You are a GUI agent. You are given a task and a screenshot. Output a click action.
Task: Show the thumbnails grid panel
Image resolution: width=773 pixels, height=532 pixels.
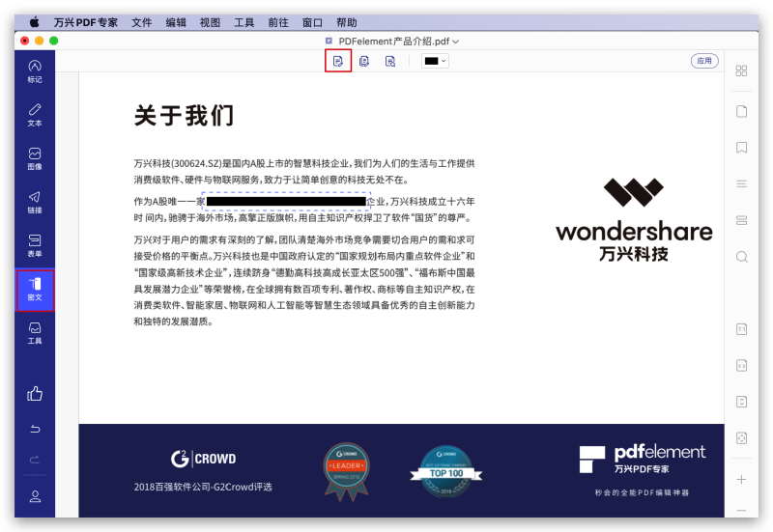click(x=741, y=70)
